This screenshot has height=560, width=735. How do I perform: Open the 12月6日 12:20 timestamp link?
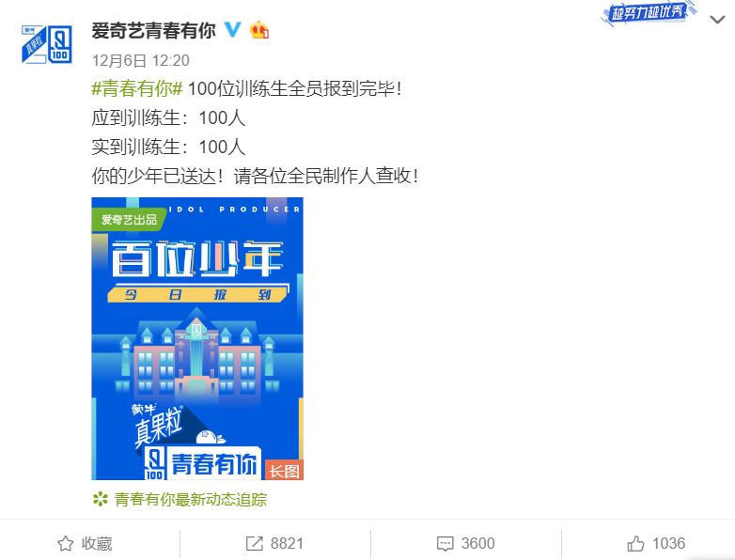point(141,60)
